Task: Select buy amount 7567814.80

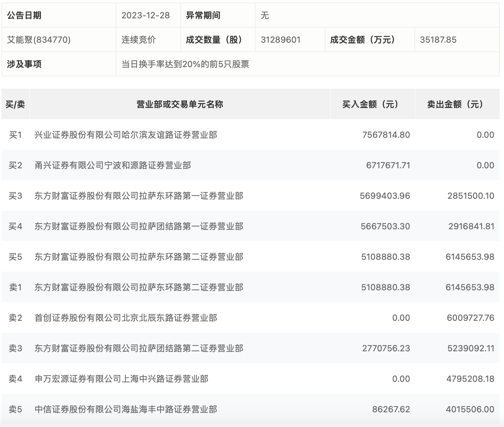Action: click(x=386, y=135)
